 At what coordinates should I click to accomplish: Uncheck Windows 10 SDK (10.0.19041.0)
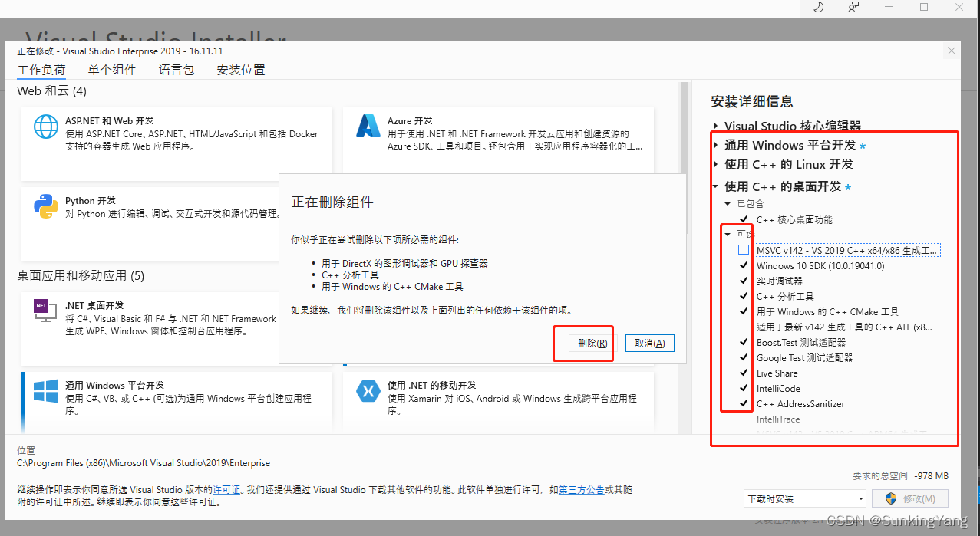point(744,265)
